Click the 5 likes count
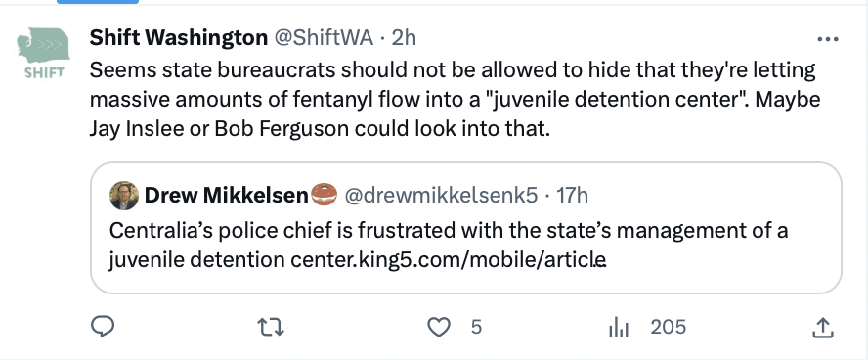The height and width of the screenshot is (360, 868). click(476, 328)
